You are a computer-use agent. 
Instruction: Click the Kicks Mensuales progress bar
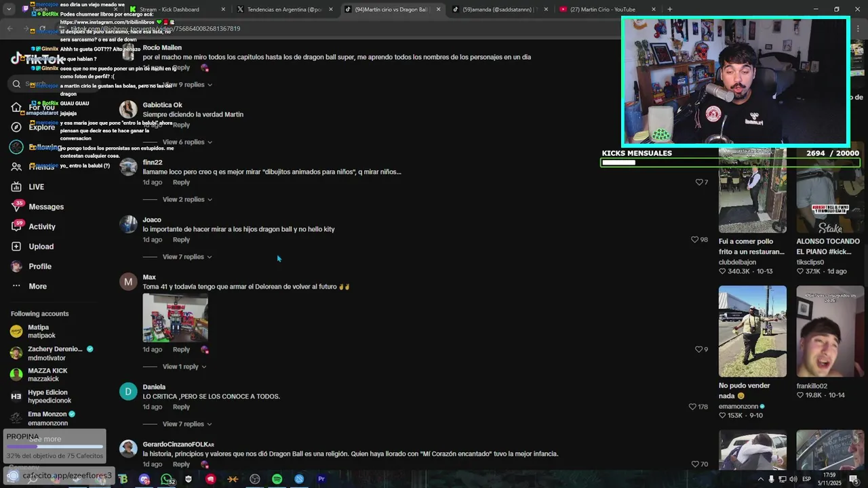click(x=730, y=163)
